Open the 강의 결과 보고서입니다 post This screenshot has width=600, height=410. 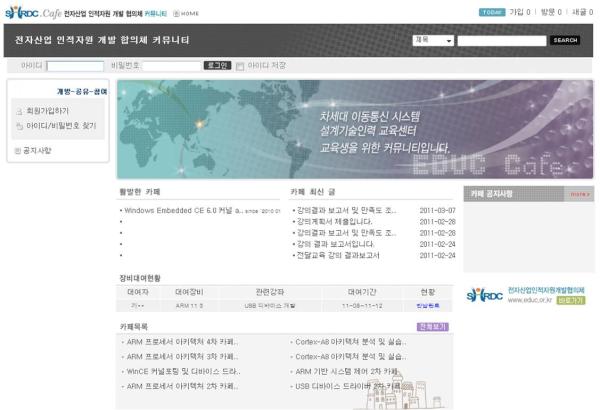336,244
